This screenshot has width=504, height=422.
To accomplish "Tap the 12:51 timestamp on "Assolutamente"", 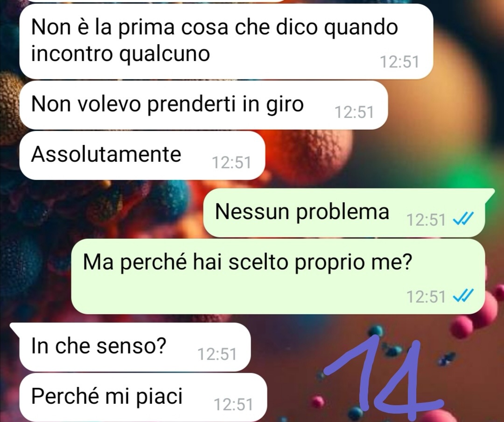I will [x=231, y=163].
